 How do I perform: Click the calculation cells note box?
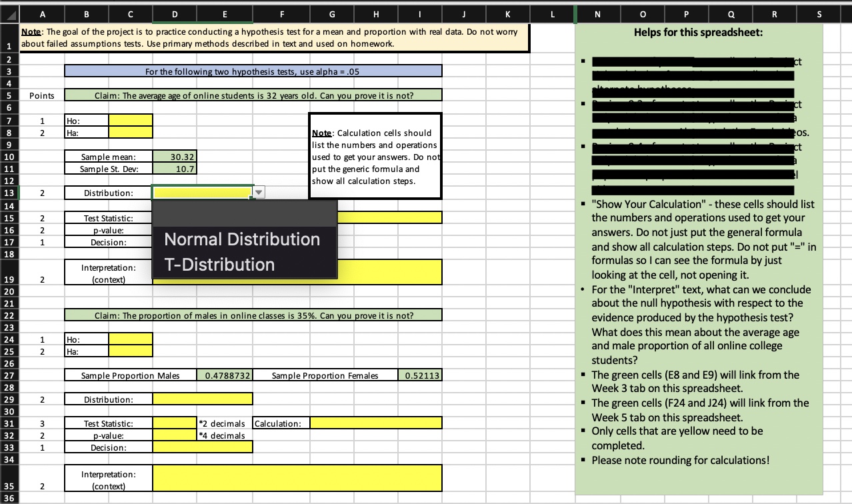click(375, 156)
